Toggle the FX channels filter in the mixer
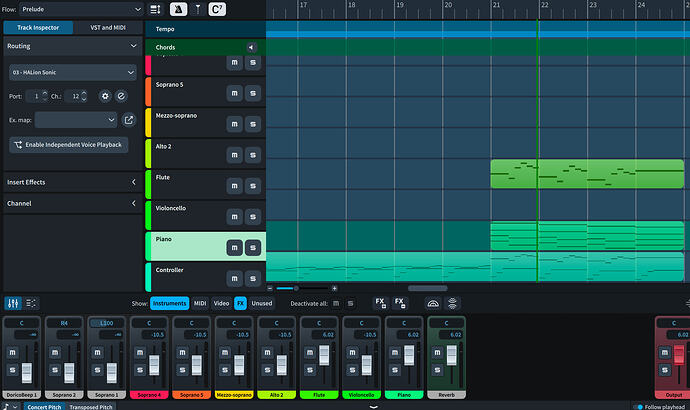The width and height of the screenshot is (690, 410). (240, 303)
